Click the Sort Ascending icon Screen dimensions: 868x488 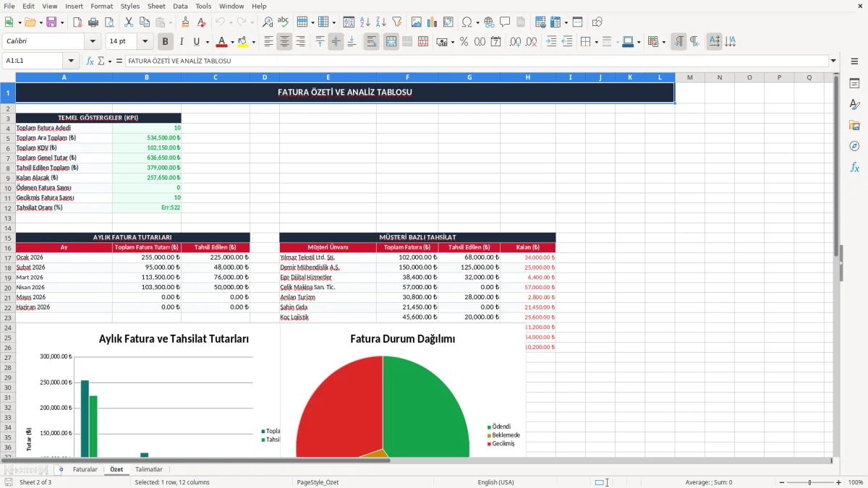365,22
